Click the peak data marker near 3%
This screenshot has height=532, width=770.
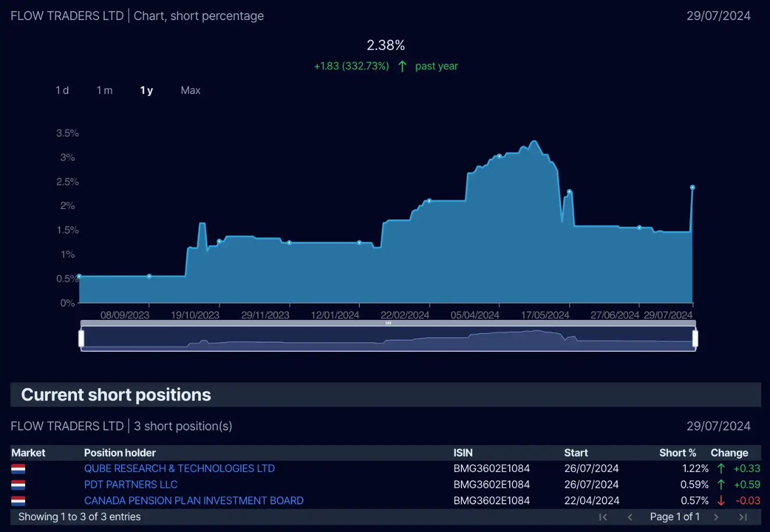point(499,156)
